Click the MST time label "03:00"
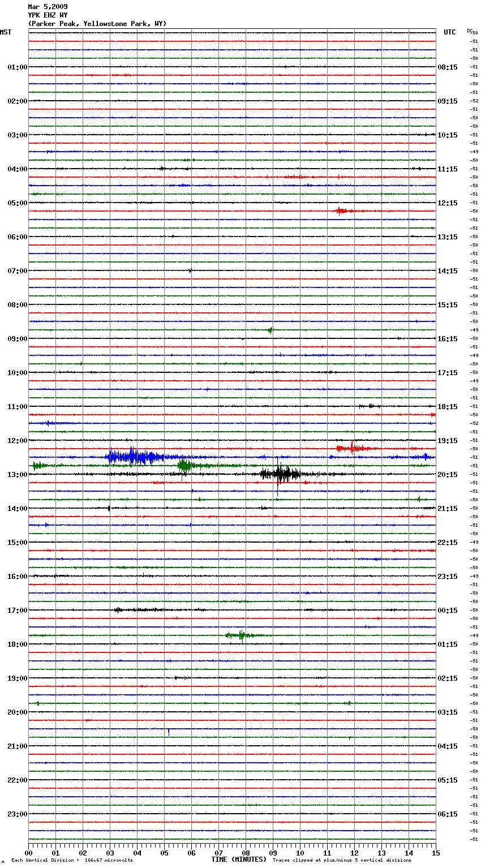 pyautogui.click(x=18, y=135)
